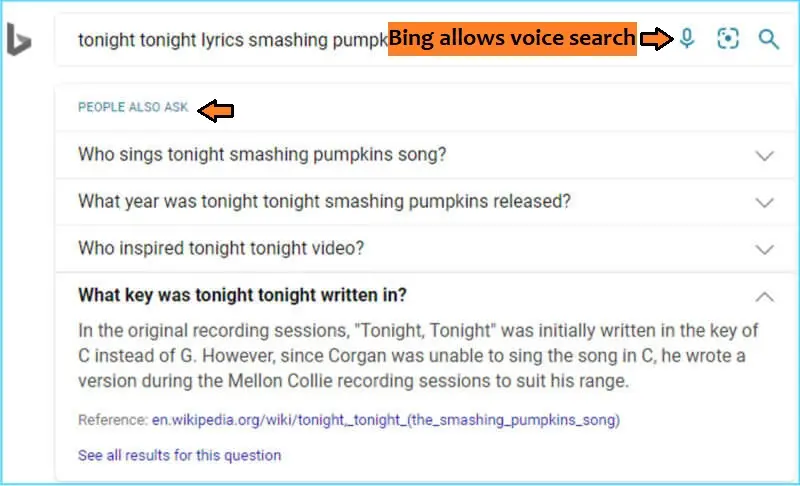Screen dimensions: 800x486
Task: Expand chevron for 'Who sings tonight' question
Action: 764,156
